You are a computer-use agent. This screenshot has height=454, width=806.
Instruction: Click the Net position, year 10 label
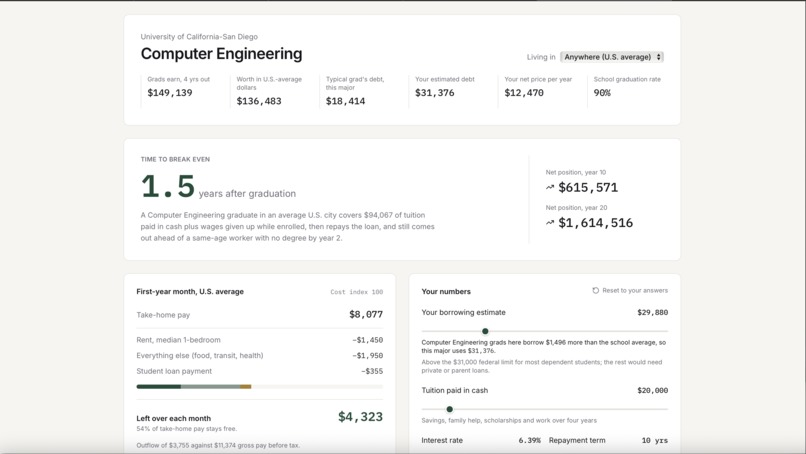[x=576, y=172]
